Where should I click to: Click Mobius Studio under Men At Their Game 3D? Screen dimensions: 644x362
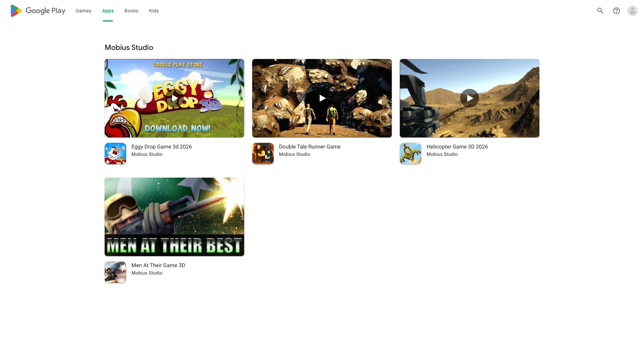click(147, 273)
